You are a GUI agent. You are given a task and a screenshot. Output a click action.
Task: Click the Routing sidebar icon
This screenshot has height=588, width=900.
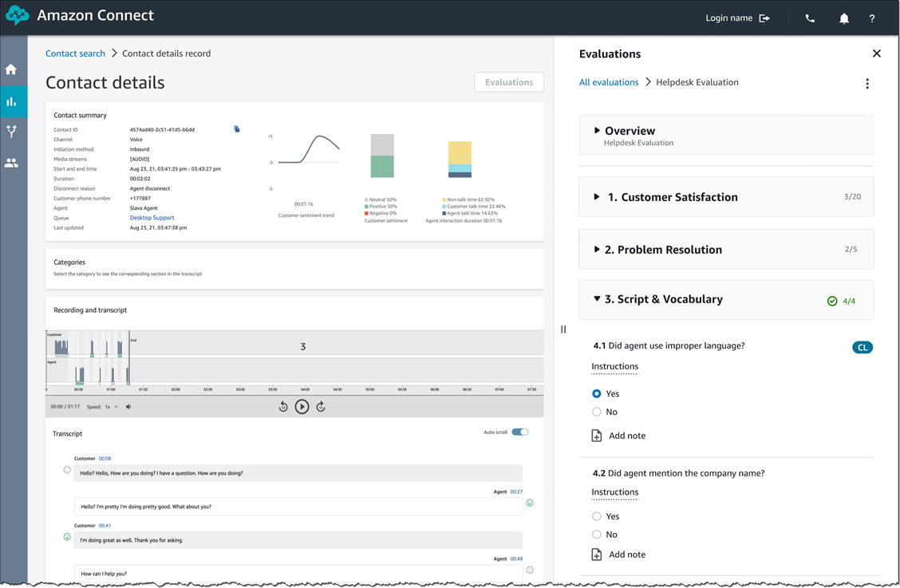pos(11,132)
